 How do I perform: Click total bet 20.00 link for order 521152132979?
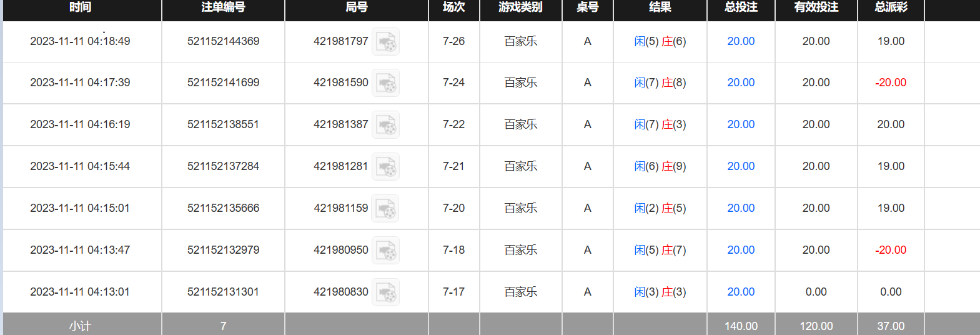[741, 250]
